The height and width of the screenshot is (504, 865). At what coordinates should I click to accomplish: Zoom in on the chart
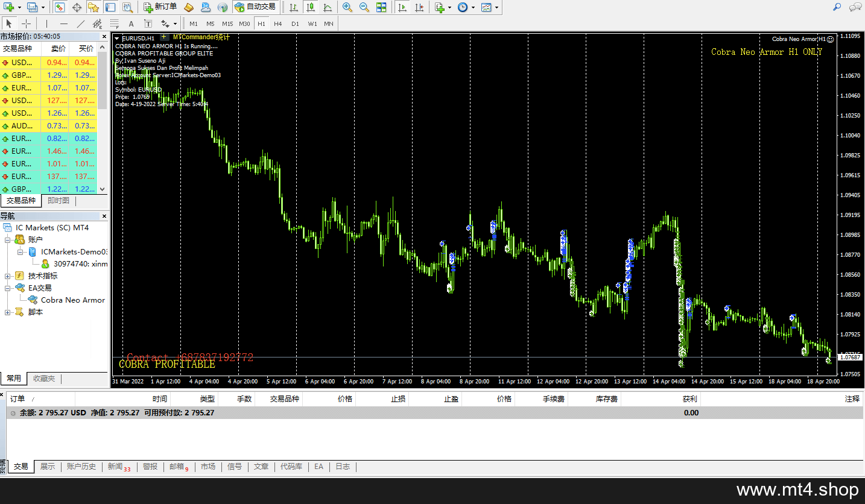pos(347,7)
